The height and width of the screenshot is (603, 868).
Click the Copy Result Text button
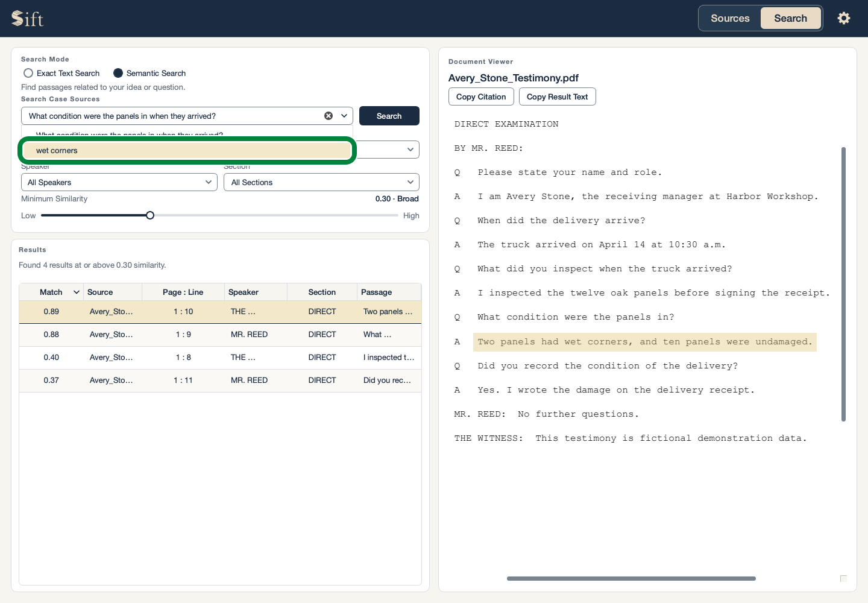pyautogui.click(x=557, y=96)
